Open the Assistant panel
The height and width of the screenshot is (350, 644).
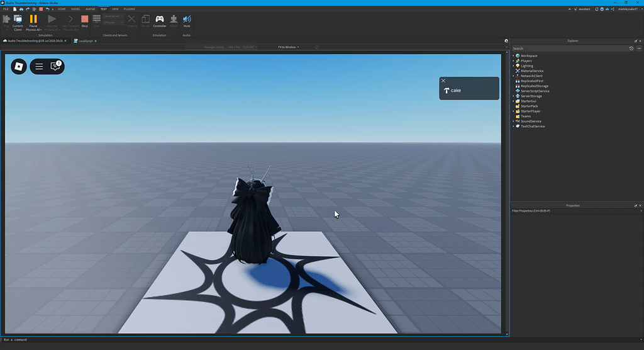pyautogui.click(x=583, y=9)
